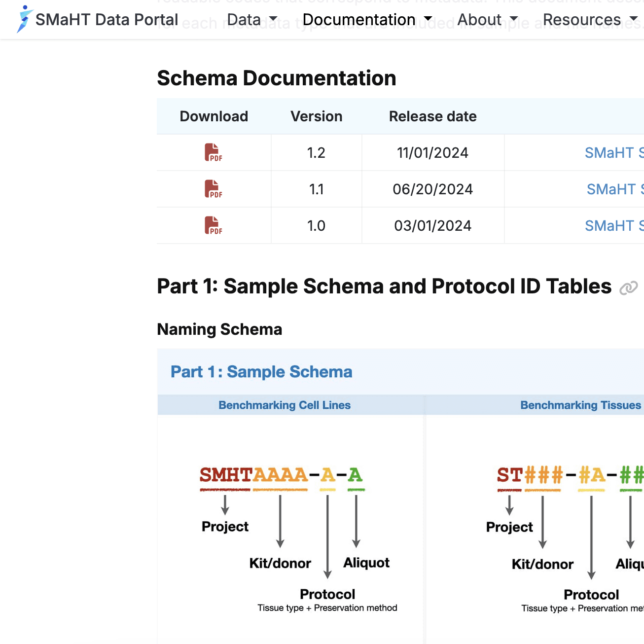Screen dimensions: 644x644
Task: Click the Benchmarking Tissues column header
Action: pos(580,405)
